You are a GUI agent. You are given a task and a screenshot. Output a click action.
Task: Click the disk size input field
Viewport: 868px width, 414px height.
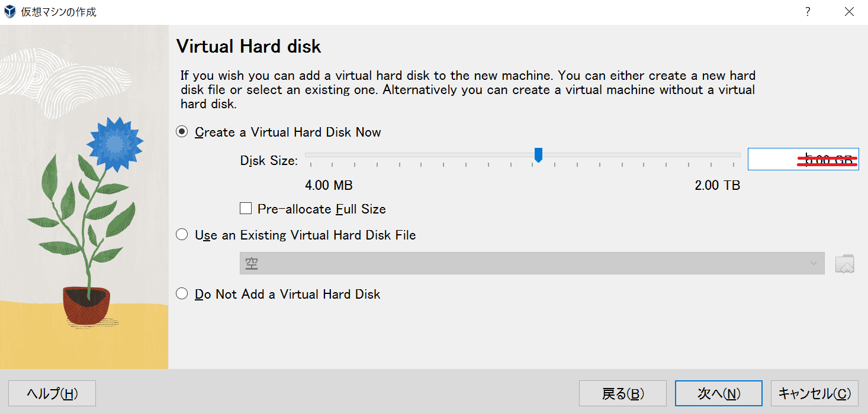[x=802, y=160]
